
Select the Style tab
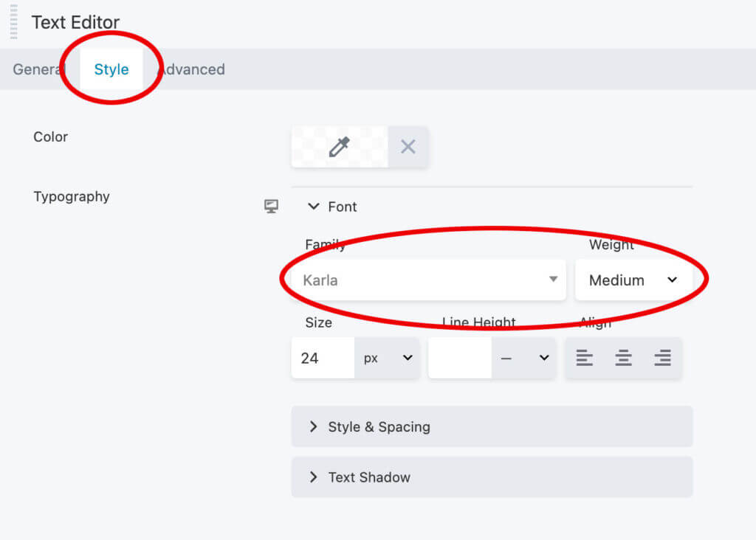(111, 69)
